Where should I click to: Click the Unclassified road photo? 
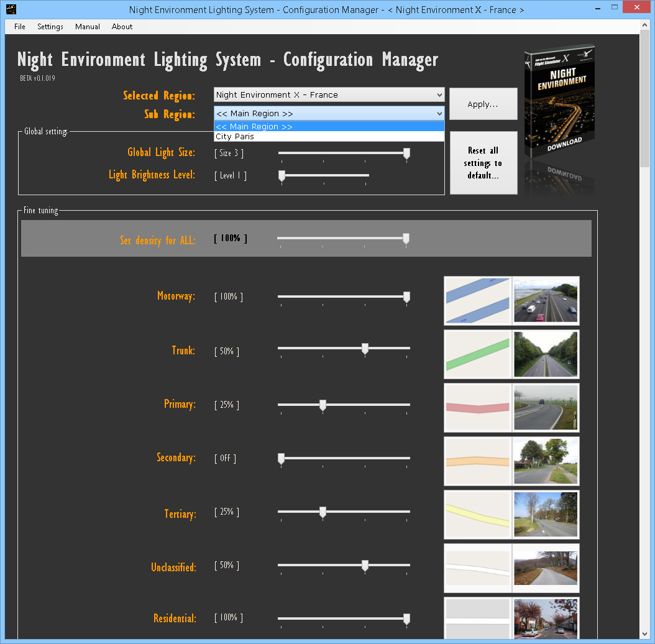546,568
